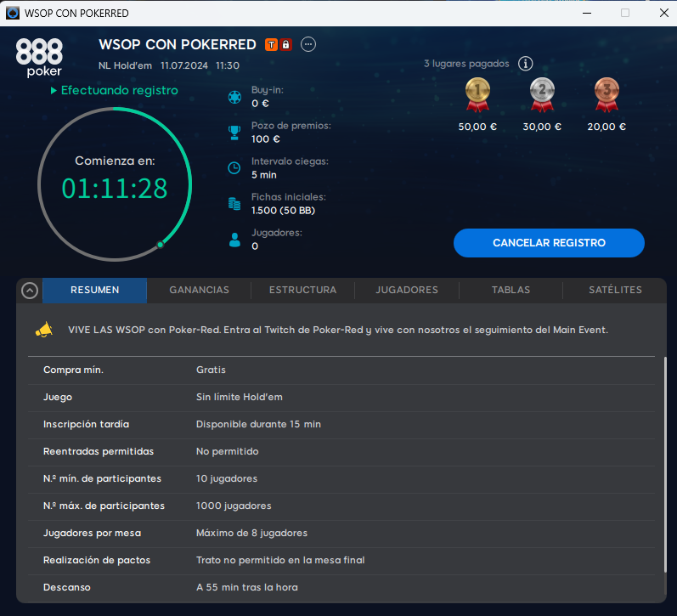Click the tournament date 11.07.2024
677x616 pixels.
(184, 65)
